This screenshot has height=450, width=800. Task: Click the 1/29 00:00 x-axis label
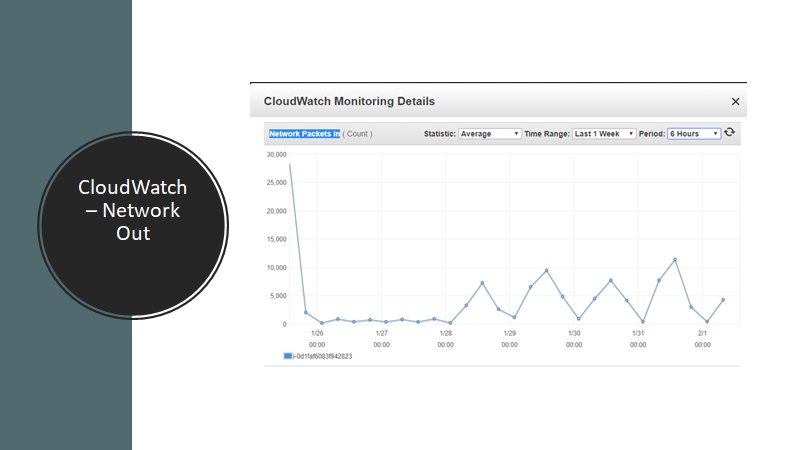509,339
